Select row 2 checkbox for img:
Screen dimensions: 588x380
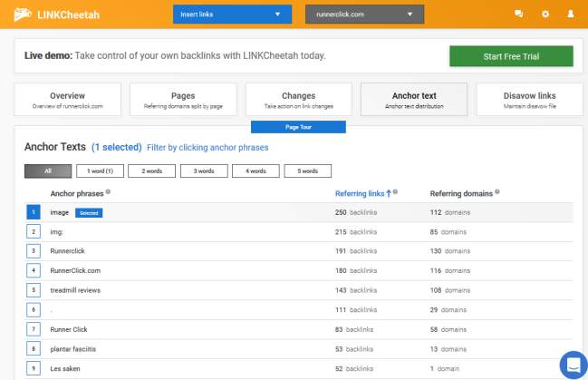point(34,231)
